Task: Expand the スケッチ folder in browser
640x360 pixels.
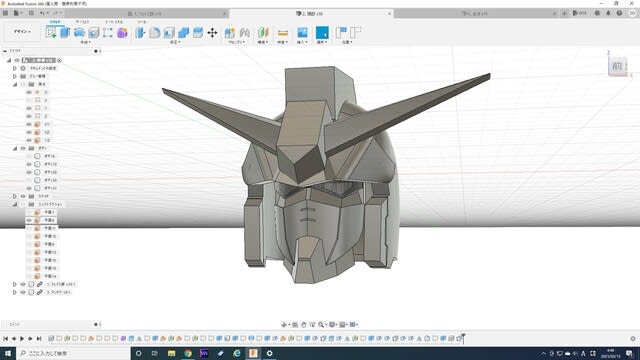Action: [x=15, y=196]
